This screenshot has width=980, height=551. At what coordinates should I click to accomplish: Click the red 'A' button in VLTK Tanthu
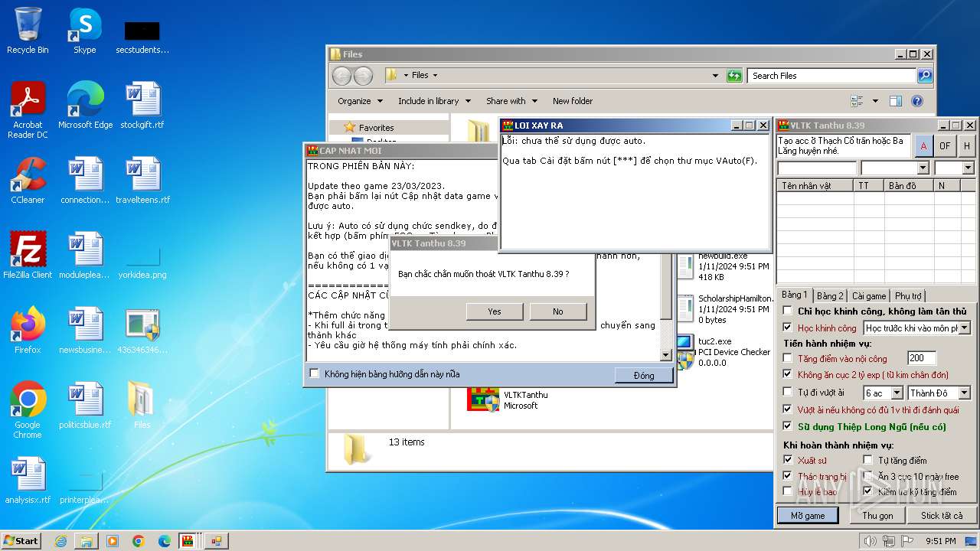[x=923, y=145]
